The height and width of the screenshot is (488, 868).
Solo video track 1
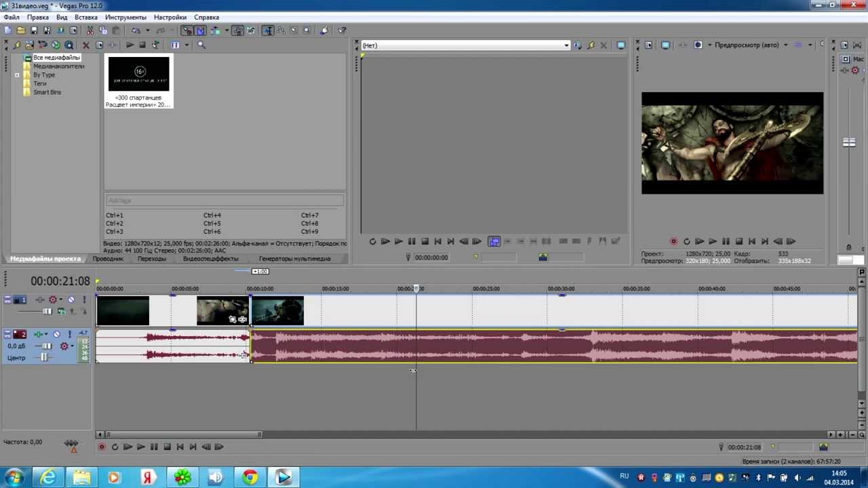(x=84, y=300)
